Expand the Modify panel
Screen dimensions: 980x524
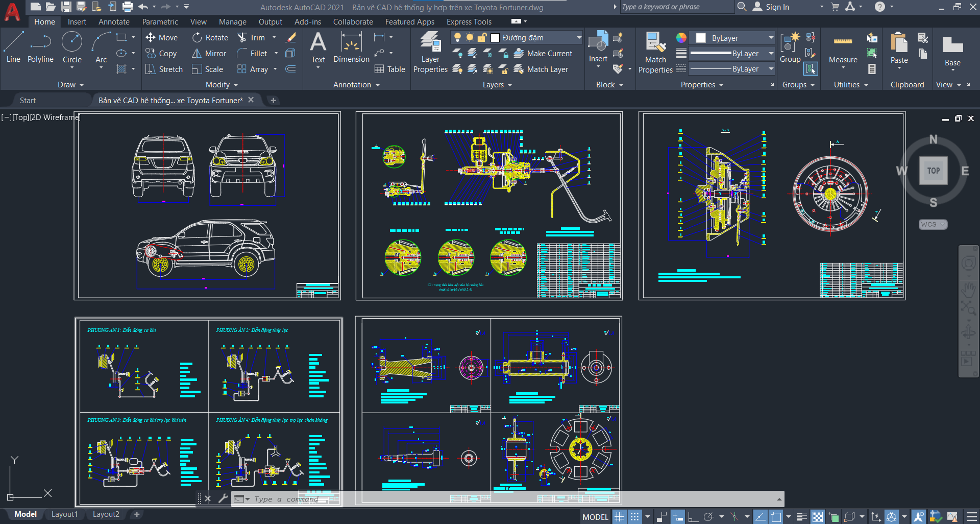(x=222, y=84)
